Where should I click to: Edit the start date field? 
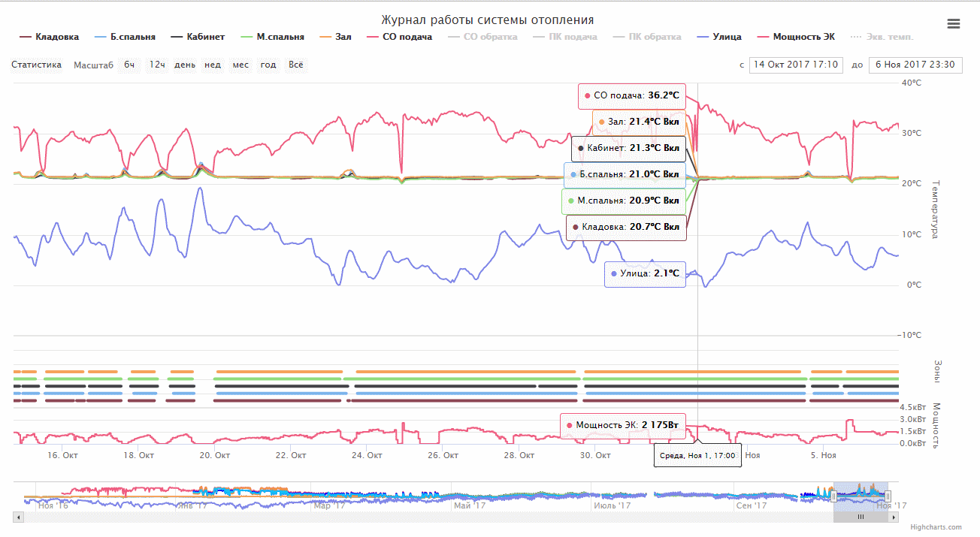(x=796, y=65)
